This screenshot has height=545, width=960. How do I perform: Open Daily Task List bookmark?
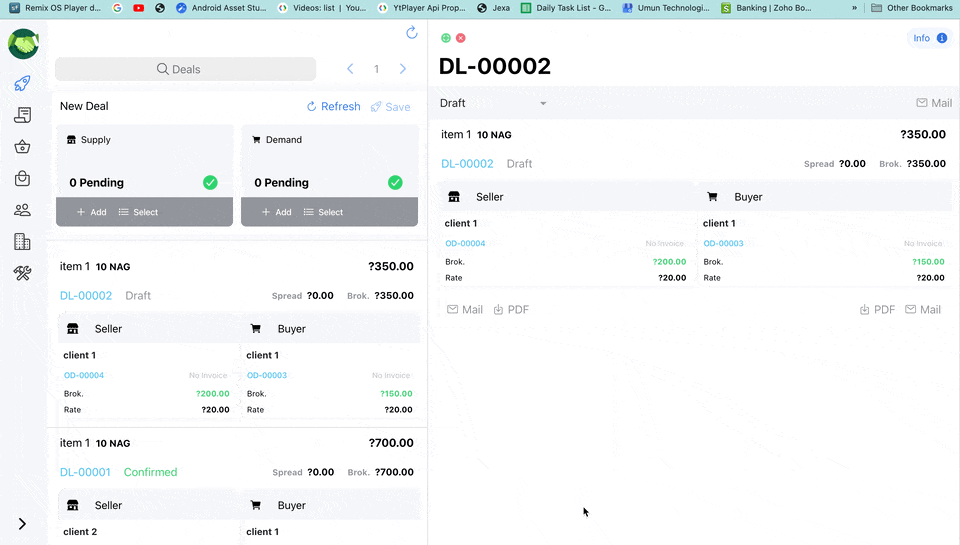click(566, 8)
